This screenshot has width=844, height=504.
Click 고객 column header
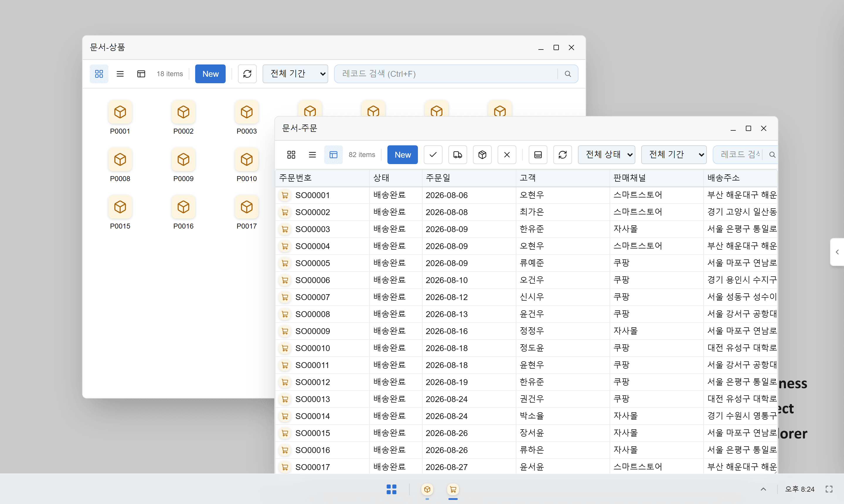[562, 178]
